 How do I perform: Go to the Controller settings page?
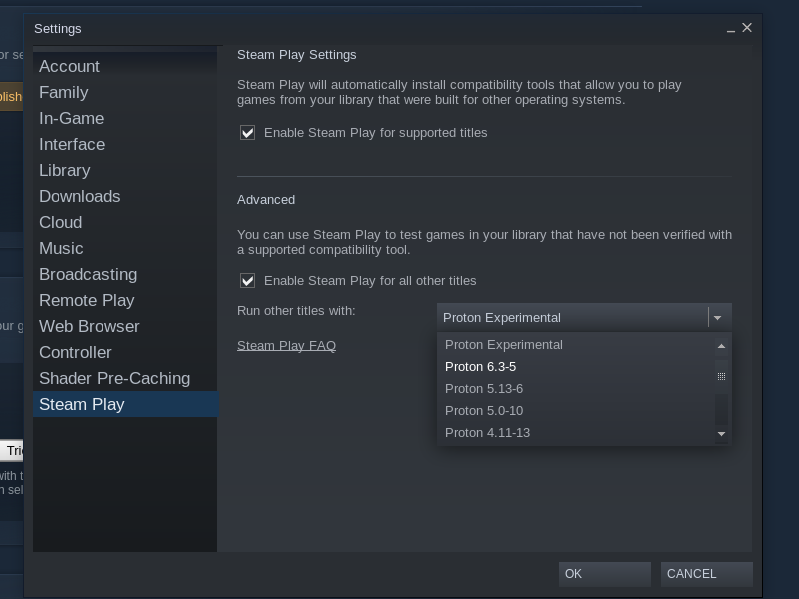pyautogui.click(x=75, y=352)
